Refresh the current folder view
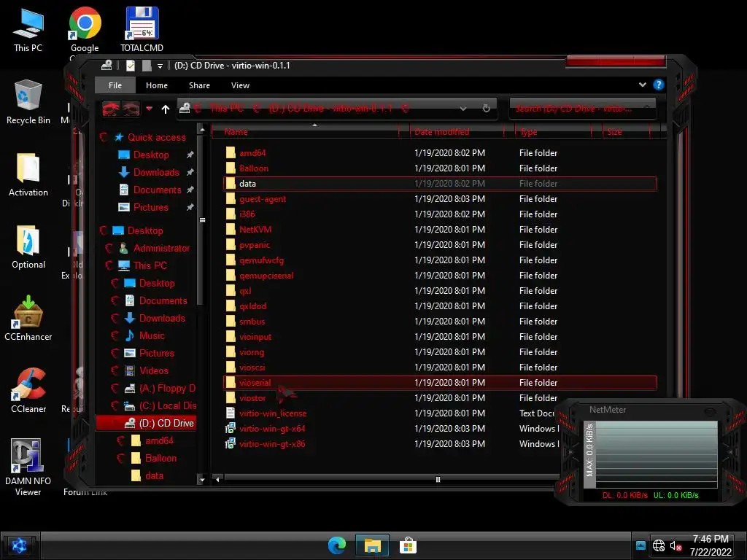This screenshot has height=560, width=747. pos(486,109)
